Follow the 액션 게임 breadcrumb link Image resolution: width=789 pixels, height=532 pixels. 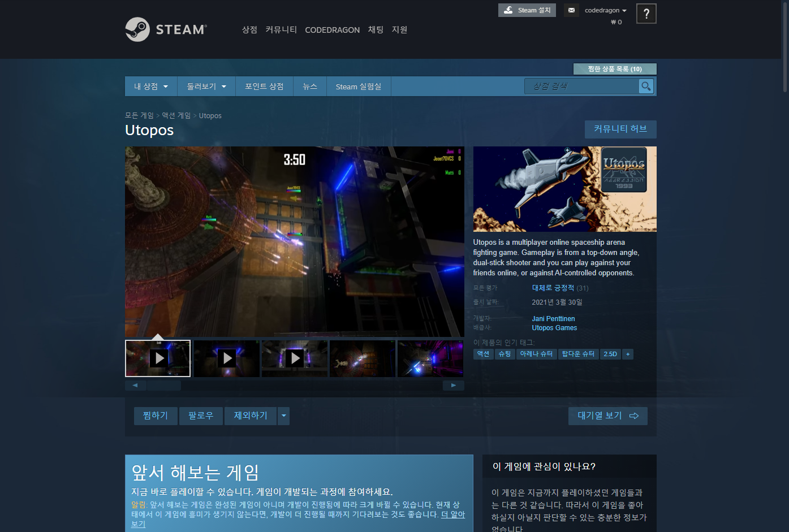click(176, 115)
